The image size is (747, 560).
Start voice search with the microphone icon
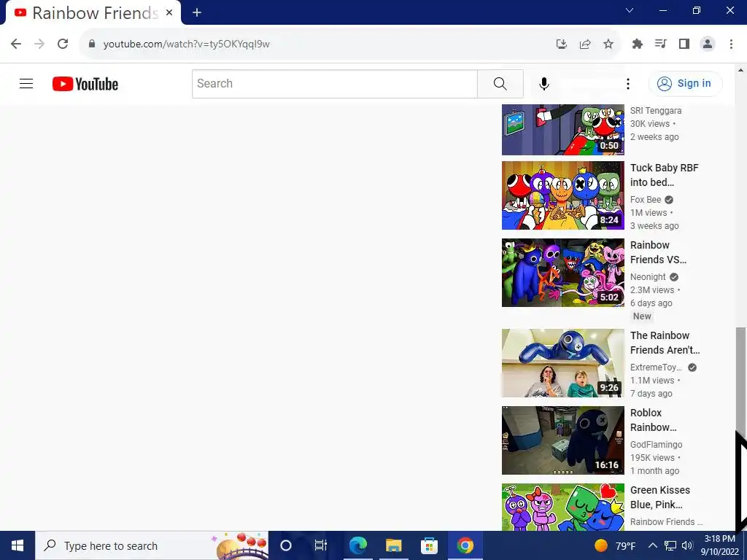[543, 84]
